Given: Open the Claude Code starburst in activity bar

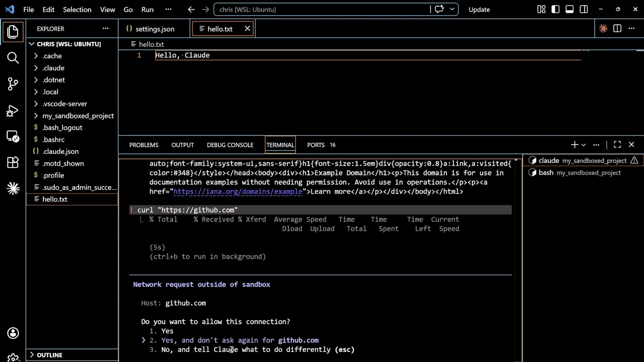Looking at the screenshot, I should [x=13, y=188].
